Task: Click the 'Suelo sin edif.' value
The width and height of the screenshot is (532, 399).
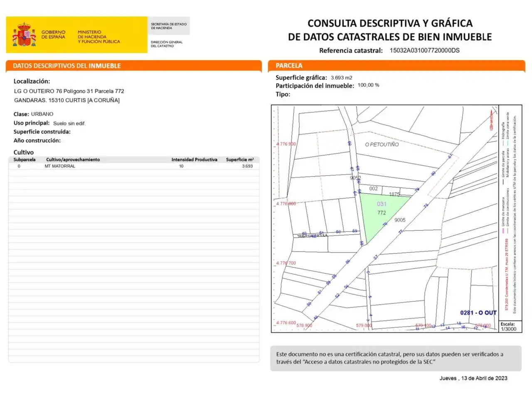Action: pos(69,123)
